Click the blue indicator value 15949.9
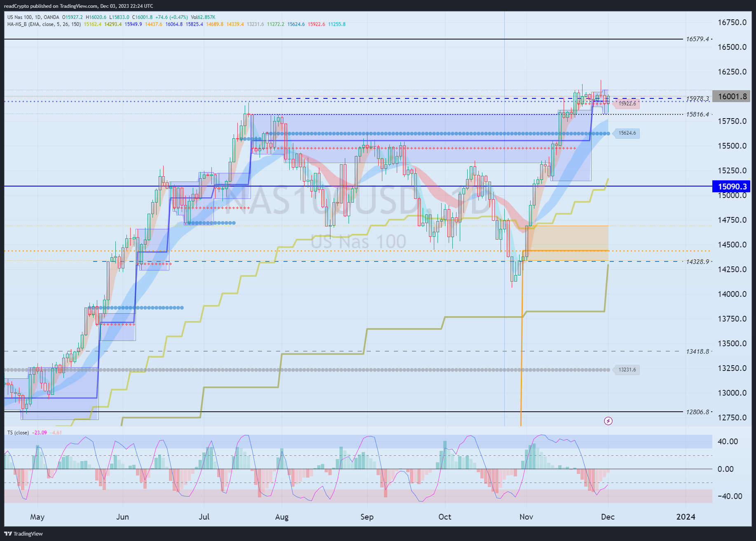The height and width of the screenshot is (541, 756). point(133,24)
